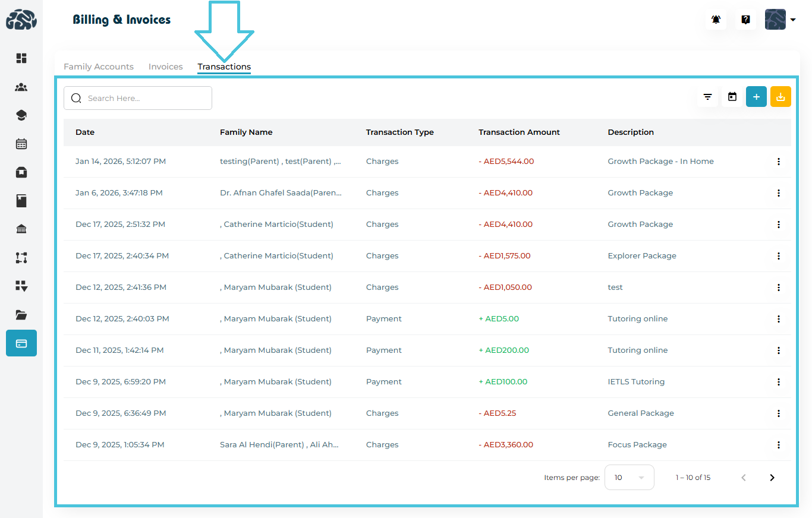The height and width of the screenshot is (518, 812).
Task: Switch to the Family Accounts tab
Action: tap(99, 67)
